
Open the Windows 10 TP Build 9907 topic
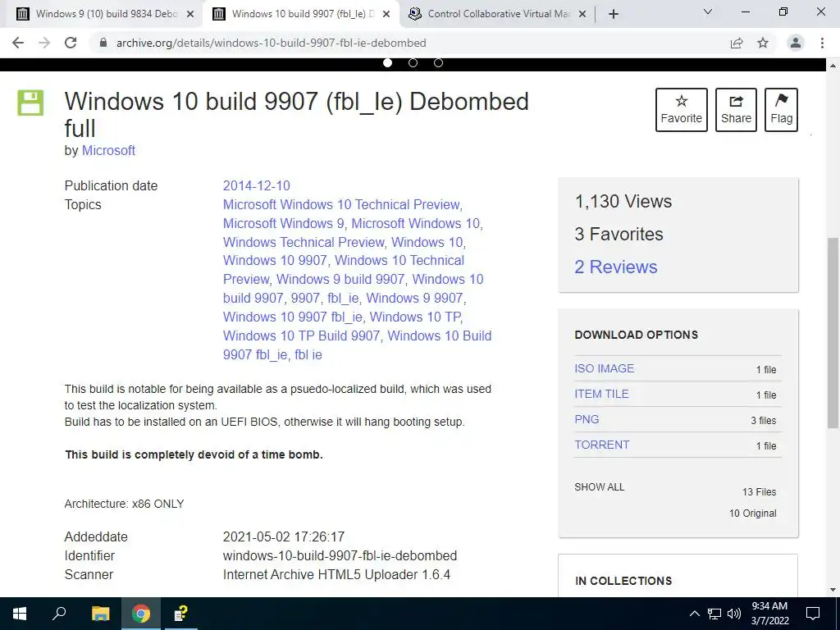302,336
